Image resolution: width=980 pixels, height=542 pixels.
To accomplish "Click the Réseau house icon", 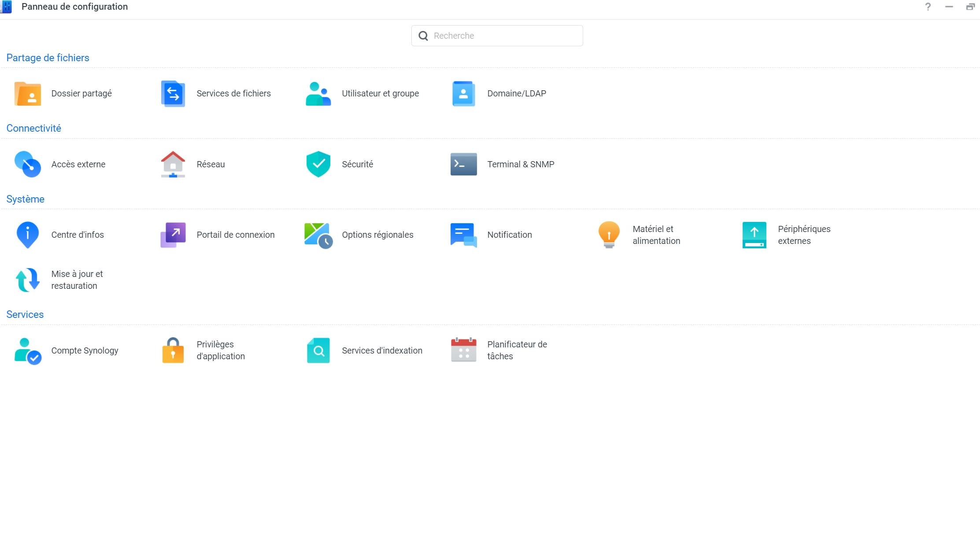I will tap(173, 164).
